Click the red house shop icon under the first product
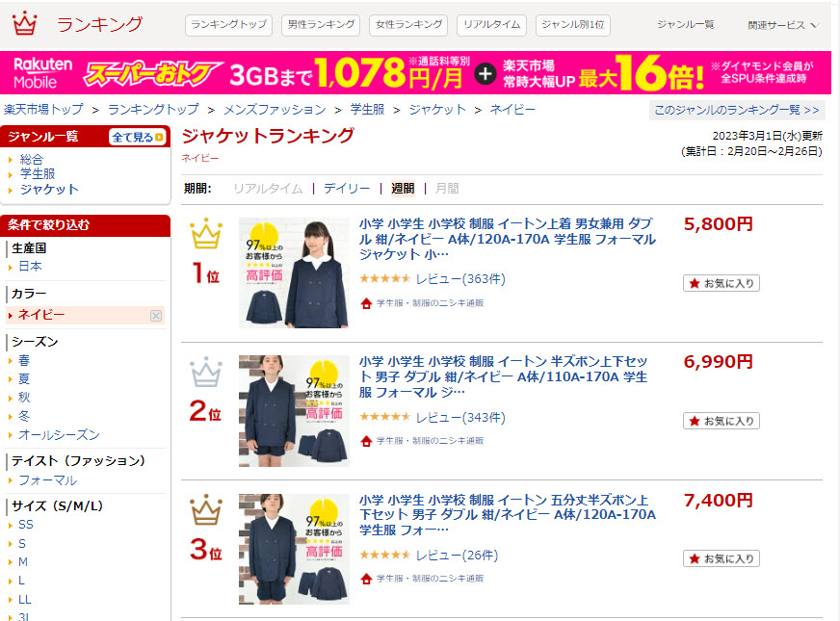 pos(366,303)
